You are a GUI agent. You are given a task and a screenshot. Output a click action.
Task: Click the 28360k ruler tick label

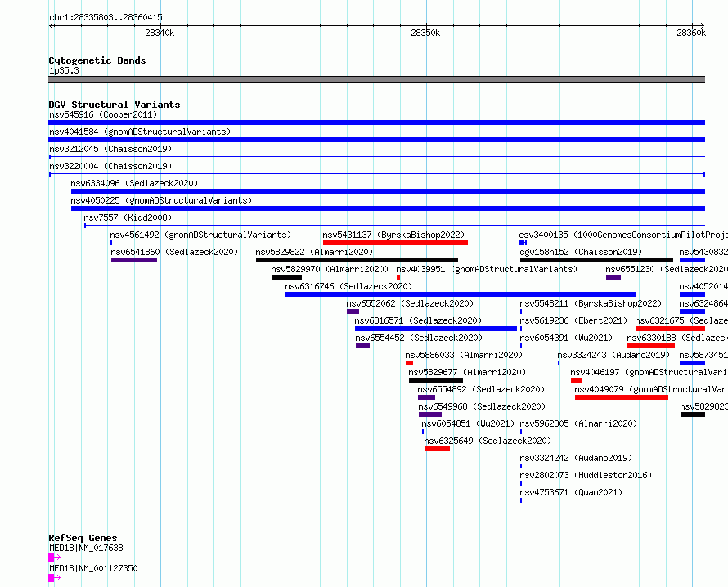click(x=691, y=33)
